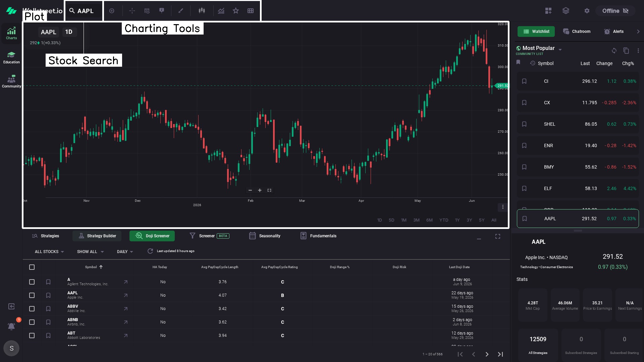Expand more tabs chevron next to Alerts
644x362 pixels.
coord(638,32)
